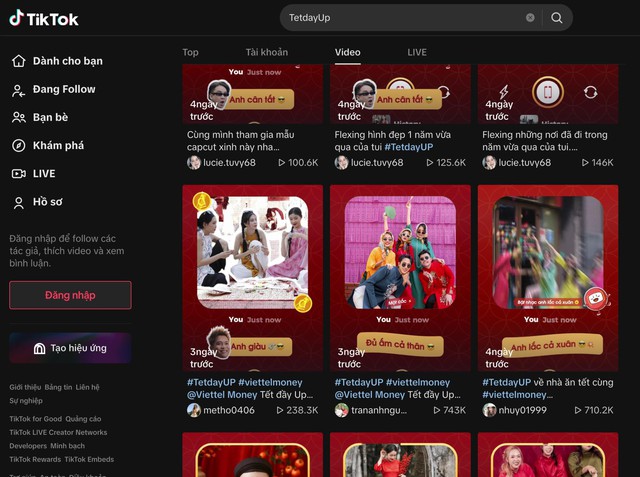Open TikTok LIVE Creator Networks link
This screenshot has height=477, width=640.
58,433
